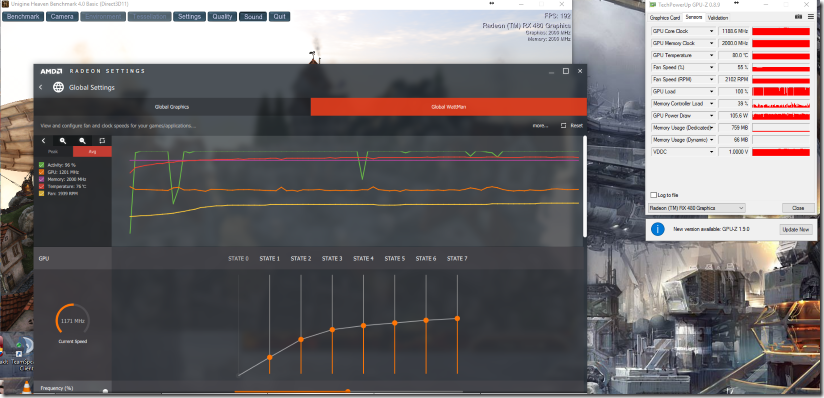
Task: Expand the Radeon RX 480 Graphics selector
Action: click(x=697, y=208)
